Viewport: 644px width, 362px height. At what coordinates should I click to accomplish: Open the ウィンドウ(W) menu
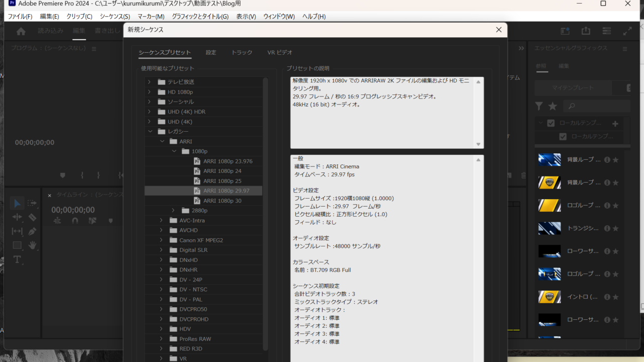click(279, 17)
